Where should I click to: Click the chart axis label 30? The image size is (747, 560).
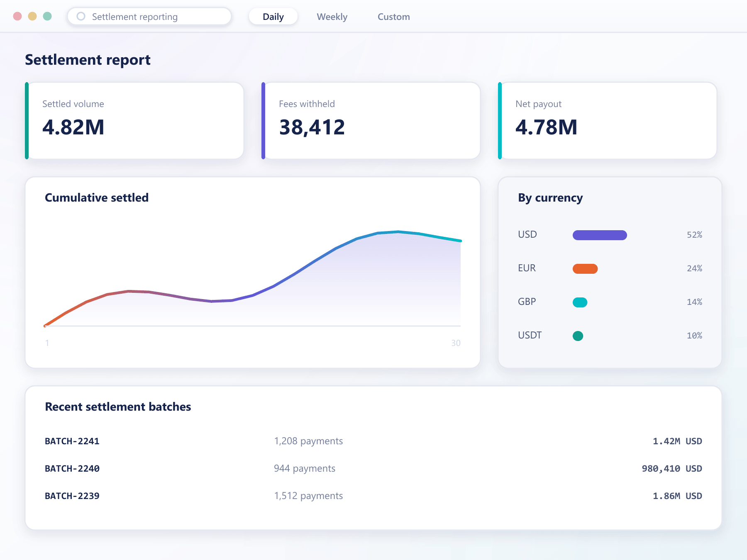pos(456,343)
